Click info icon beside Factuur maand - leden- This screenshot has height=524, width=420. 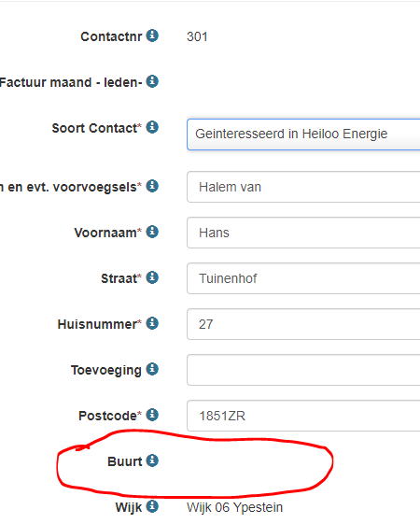click(152, 81)
